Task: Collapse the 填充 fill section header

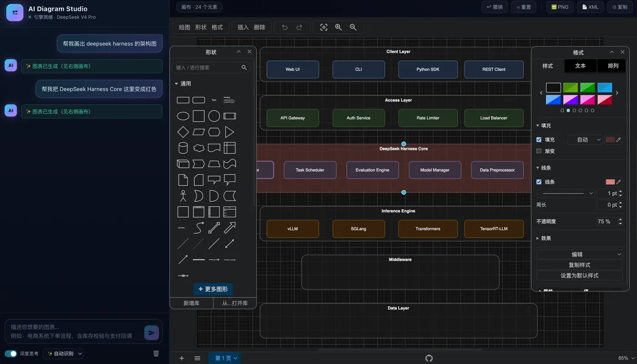Action: (x=544, y=125)
